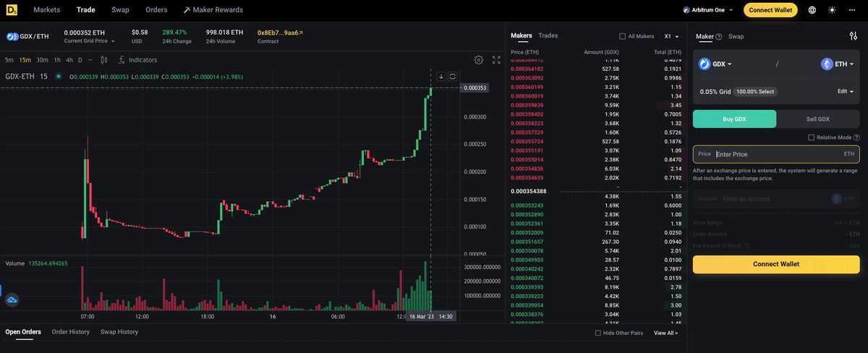Click Connect Wallet in the header

(x=770, y=10)
